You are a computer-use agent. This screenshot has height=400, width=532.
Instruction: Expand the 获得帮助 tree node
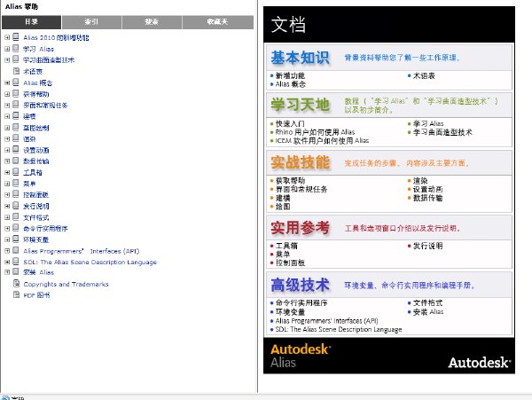7,94
